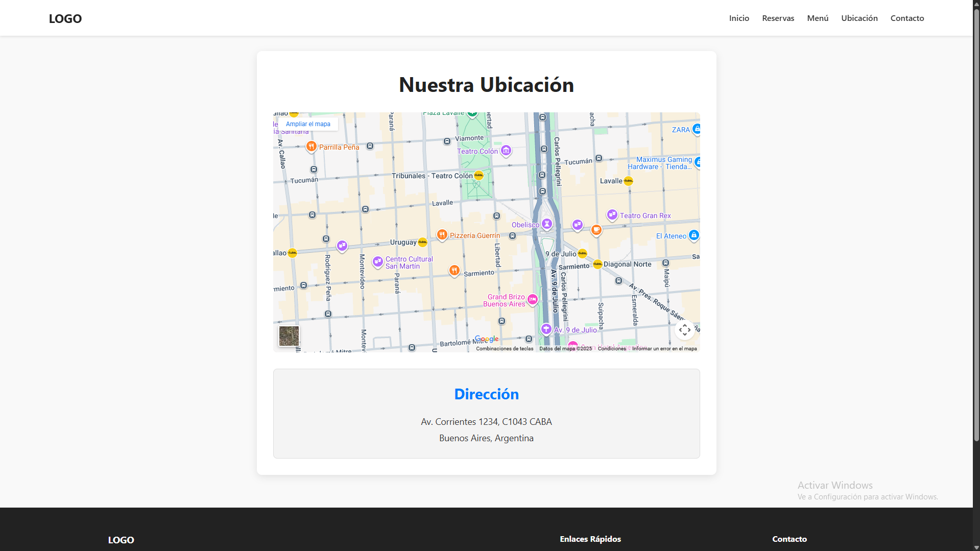Image resolution: width=980 pixels, height=551 pixels.
Task: Select the Pizzería Güerrín restaurant pin
Action: click(x=442, y=235)
